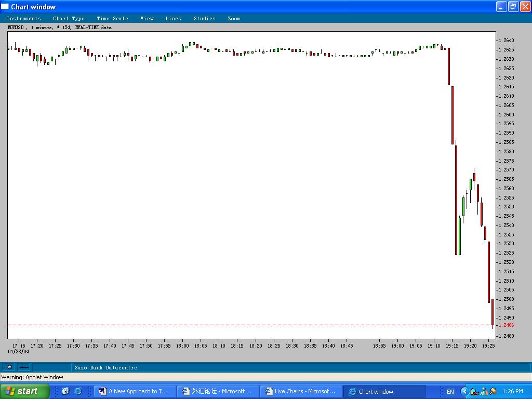Click the 1.2500 price axis label
532x399 pixels.
[x=507, y=299]
